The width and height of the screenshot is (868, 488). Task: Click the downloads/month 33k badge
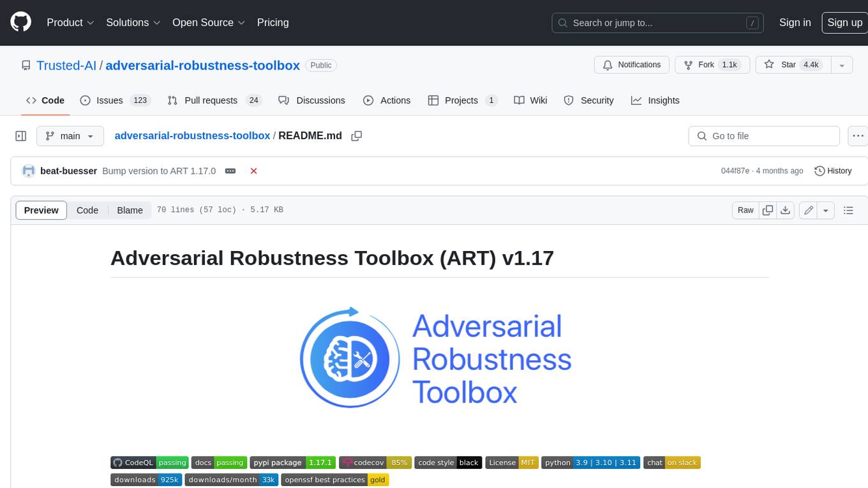coord(232,480)
